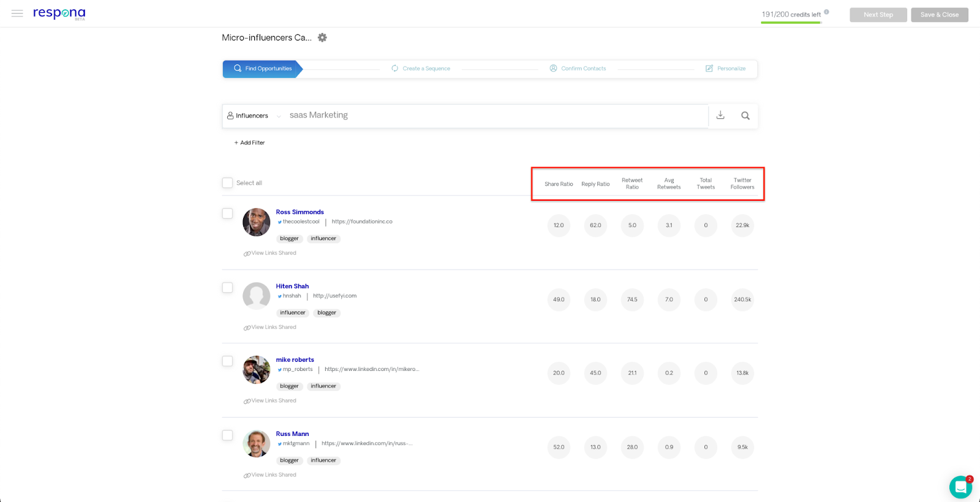
Task: View Links Shared for Ross Simmonds
Action: click(x=270, y=253)
